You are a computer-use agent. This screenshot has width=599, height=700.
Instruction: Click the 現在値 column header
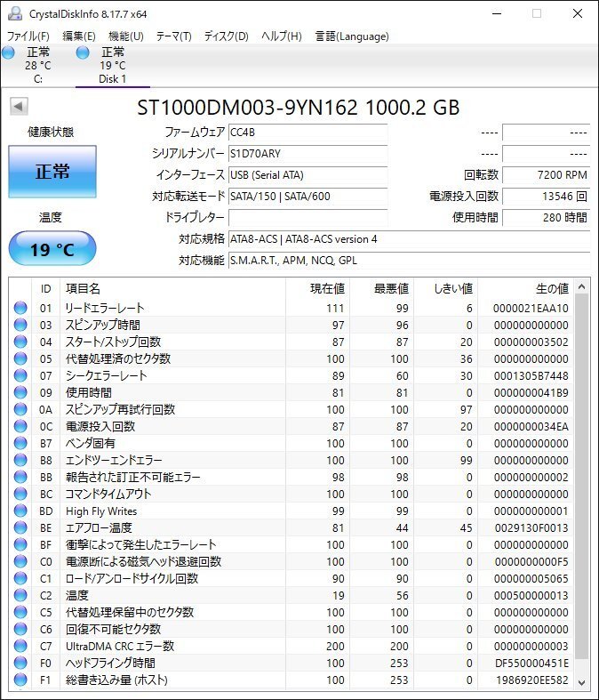coord(317,289)
